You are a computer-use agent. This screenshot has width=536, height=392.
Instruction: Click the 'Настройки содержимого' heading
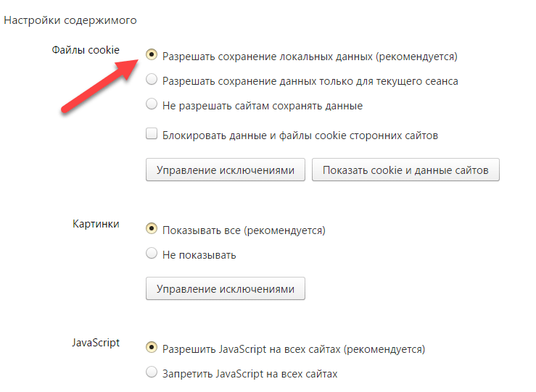click(70, 20)
